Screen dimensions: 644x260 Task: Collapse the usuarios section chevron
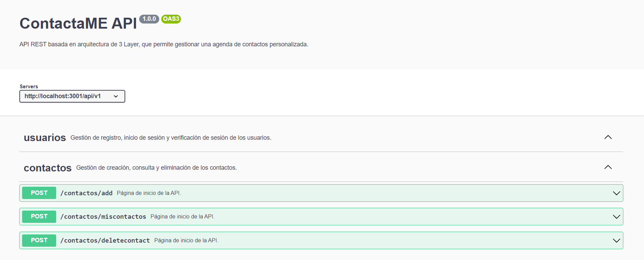[608, 137]
